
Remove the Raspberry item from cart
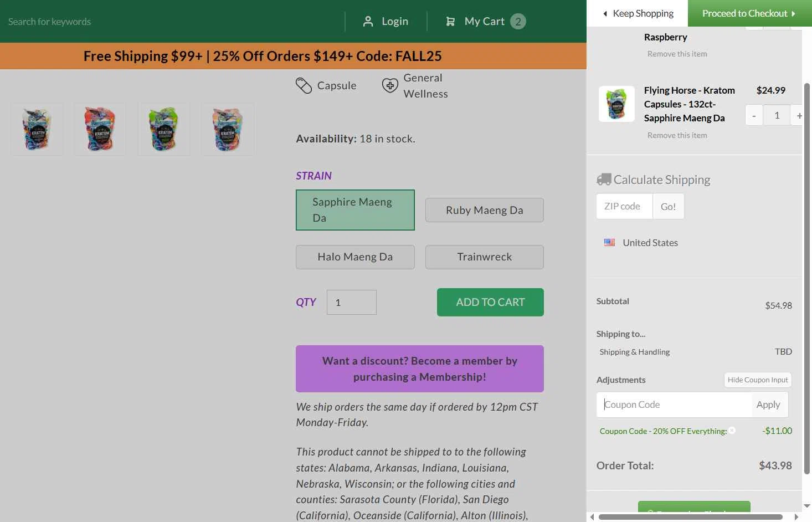(x=677, y=54)
